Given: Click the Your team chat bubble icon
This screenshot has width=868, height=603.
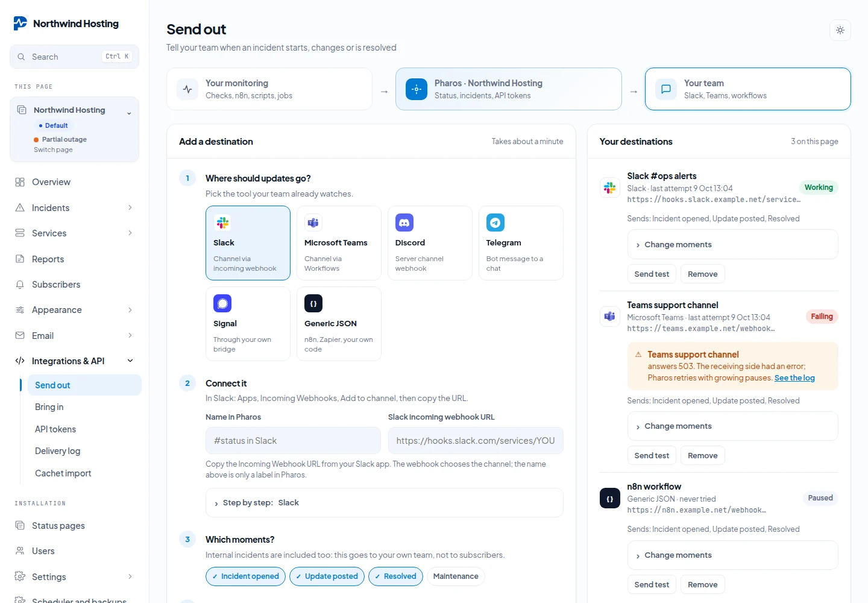Looking at the screenshot, I should (666, 89).
